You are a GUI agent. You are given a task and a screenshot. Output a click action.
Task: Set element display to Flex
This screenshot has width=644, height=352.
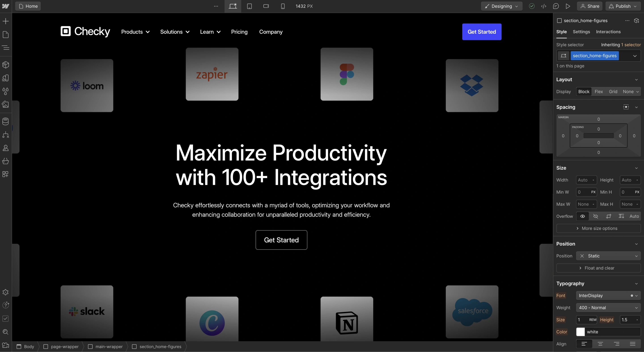pyautogui.click(x=599, y=91)
